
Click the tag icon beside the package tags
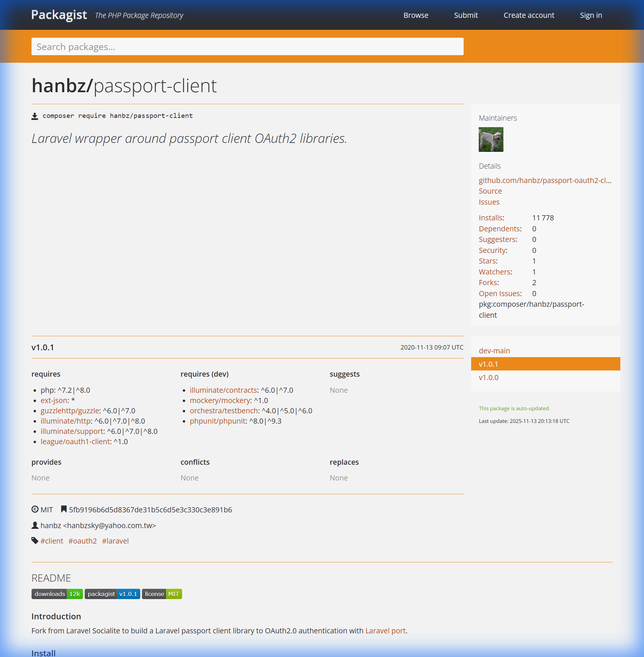click(34, 540)
